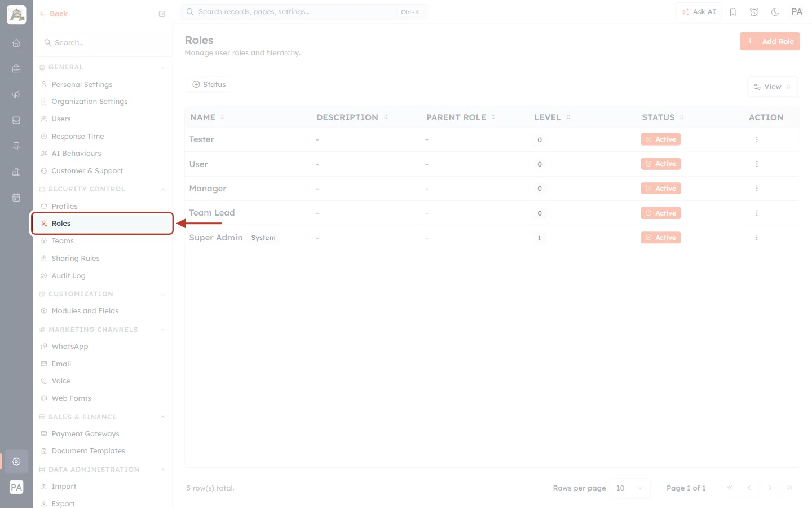Click the bookmark icon in top bar
The height and width of the screenshot is (508, 812).
coord(733,12)
